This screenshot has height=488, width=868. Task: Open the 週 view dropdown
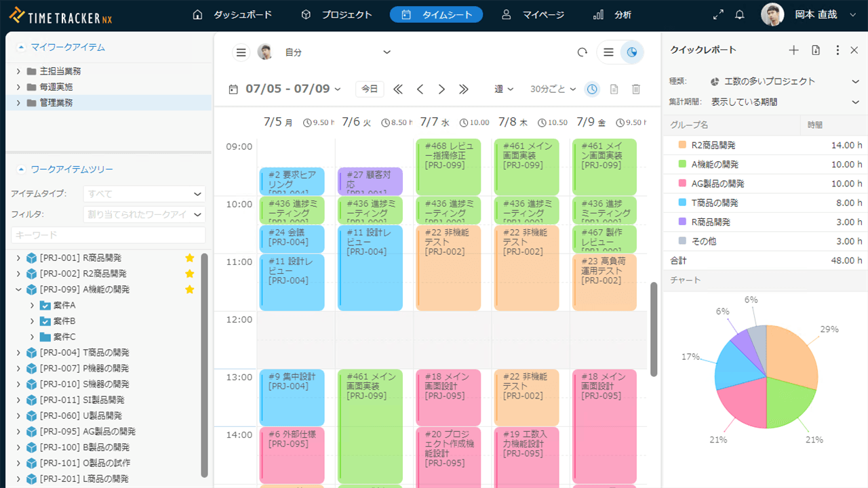point(503,89)
